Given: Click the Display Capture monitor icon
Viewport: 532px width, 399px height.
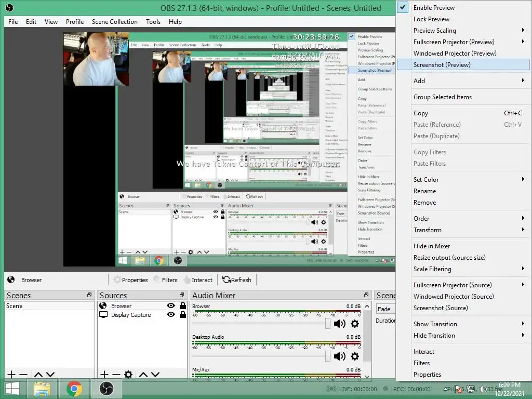Looking at the screenshot, I should coord(103,314).
